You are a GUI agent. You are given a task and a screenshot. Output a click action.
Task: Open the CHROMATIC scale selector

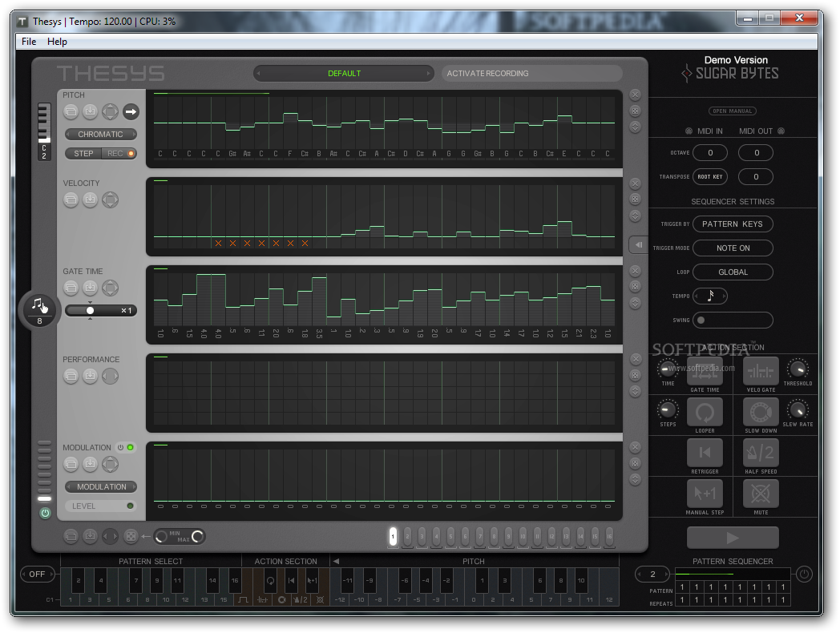pyautogui.click(x=101, y=135)
